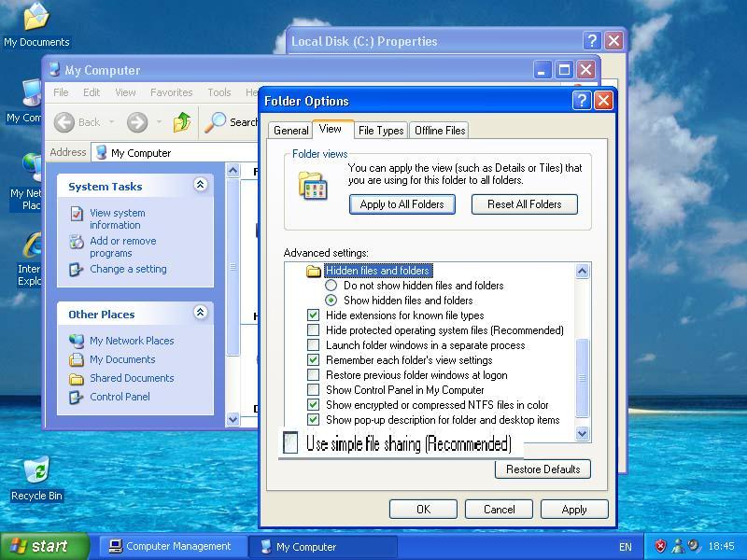The width and height of the screenshot is (747, 560).
Task: Uncheck Hide extensions for known file types
Action: tap(314, 315)
